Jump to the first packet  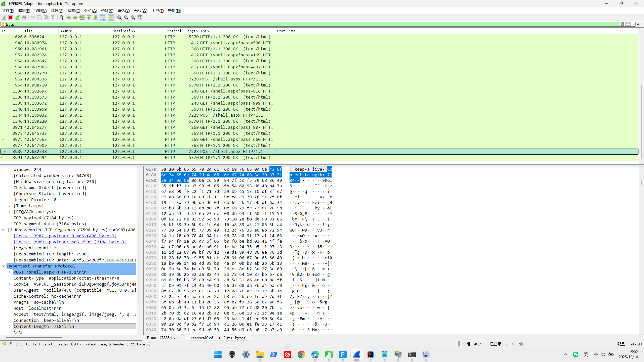click(x=89, y=18)
